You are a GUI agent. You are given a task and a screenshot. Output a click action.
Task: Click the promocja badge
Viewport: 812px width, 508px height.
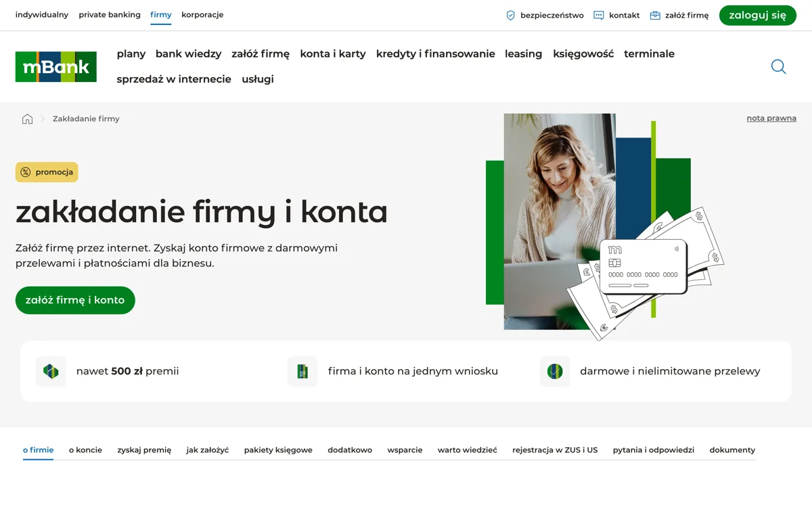(47, 172)
